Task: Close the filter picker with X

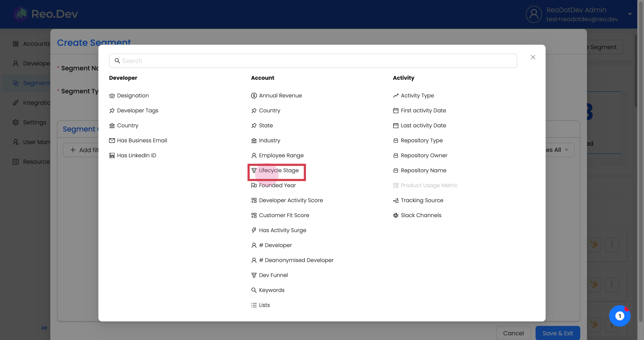Action: pos(533,57)
